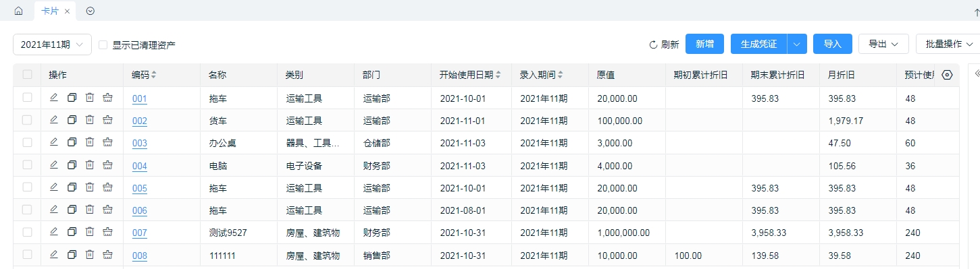980x269 pixels.
Task: Click the edit pencil icon for asset 001
Action: coord(54,98)
